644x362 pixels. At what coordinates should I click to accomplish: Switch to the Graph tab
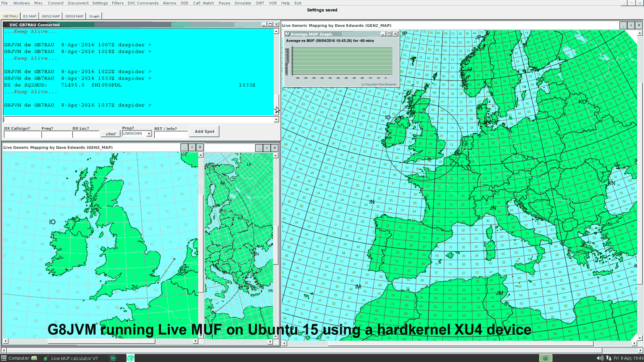tap(94, 16)
